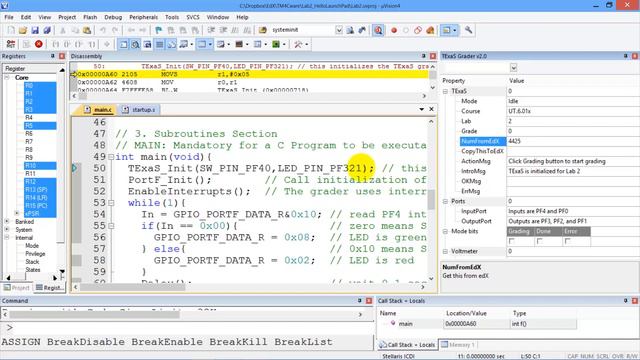Viewport: 640px width, 360px height.
Task: Open the Peripherals menu
Action: [x=143, y=17]
